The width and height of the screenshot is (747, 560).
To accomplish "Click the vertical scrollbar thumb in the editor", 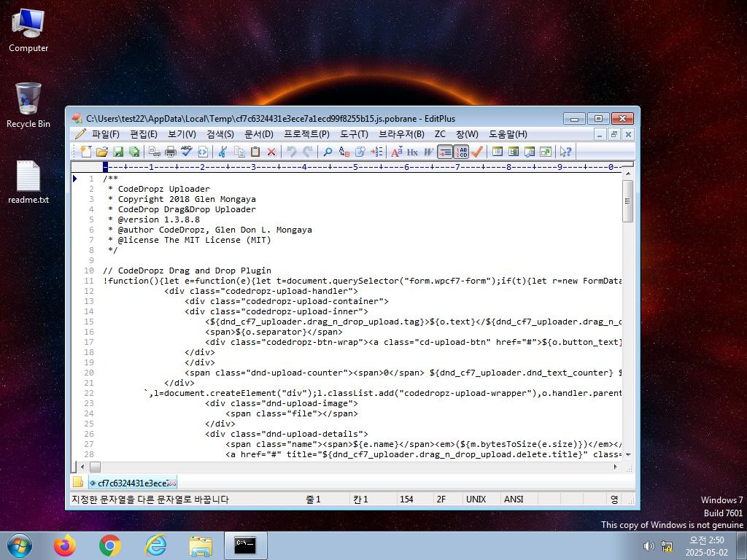I will coord(628,201).
